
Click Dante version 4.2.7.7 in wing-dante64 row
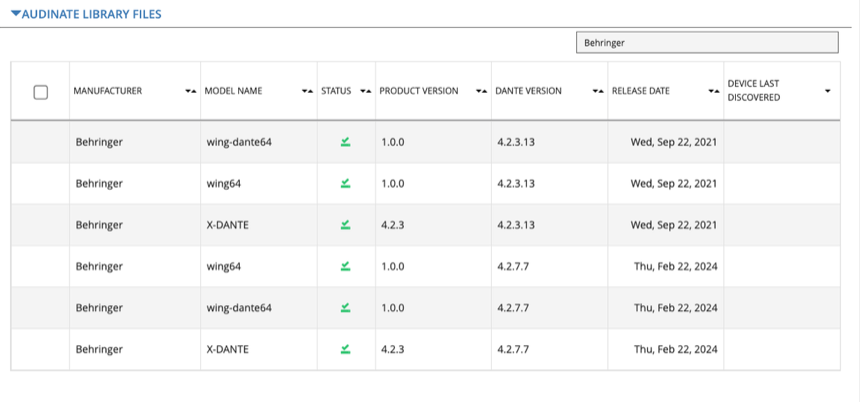click(513, 308)
